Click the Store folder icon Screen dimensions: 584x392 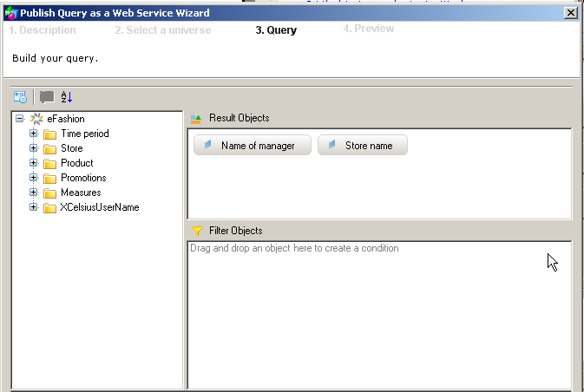point(49,149)
